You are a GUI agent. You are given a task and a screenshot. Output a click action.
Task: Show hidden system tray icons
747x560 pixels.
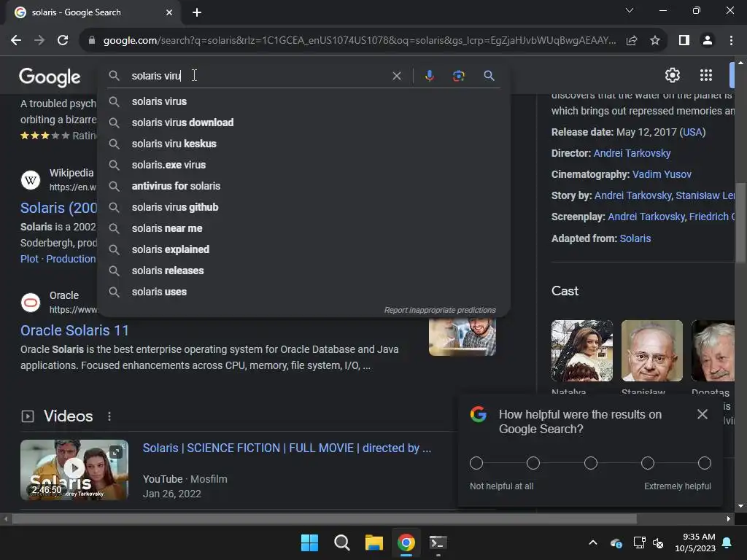point(593,542)
